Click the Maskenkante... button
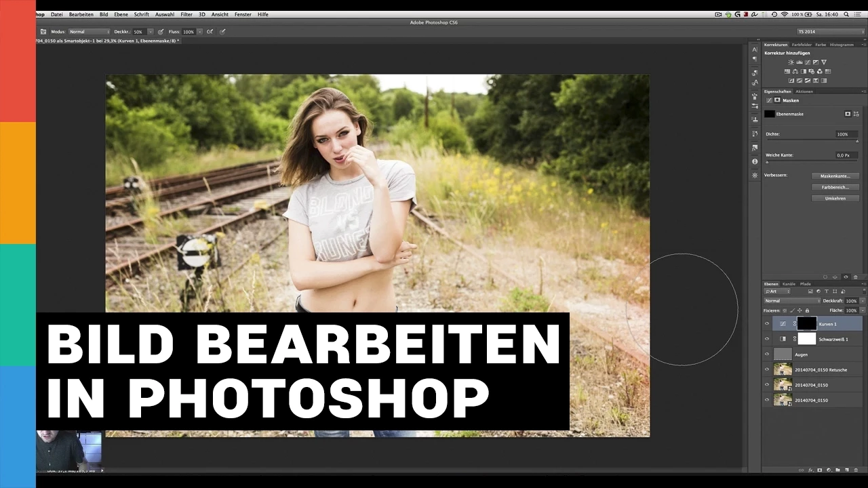868x488 pixels. 835,176
